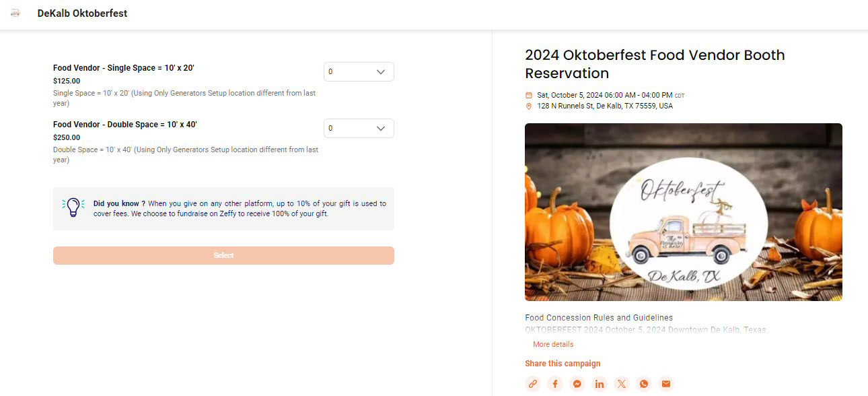The image size is (868, 396).
Task: Open Single Space quantity dropdown
Action: [359, 72]
